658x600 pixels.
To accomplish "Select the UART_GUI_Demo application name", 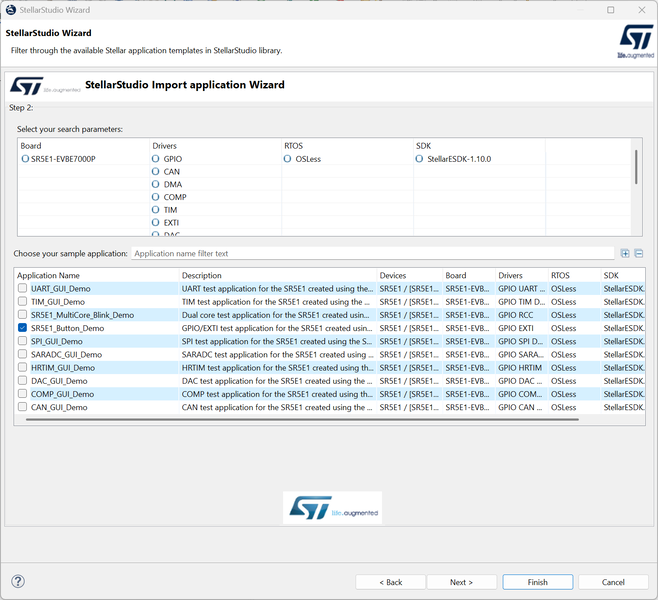I will coord(60,289).
